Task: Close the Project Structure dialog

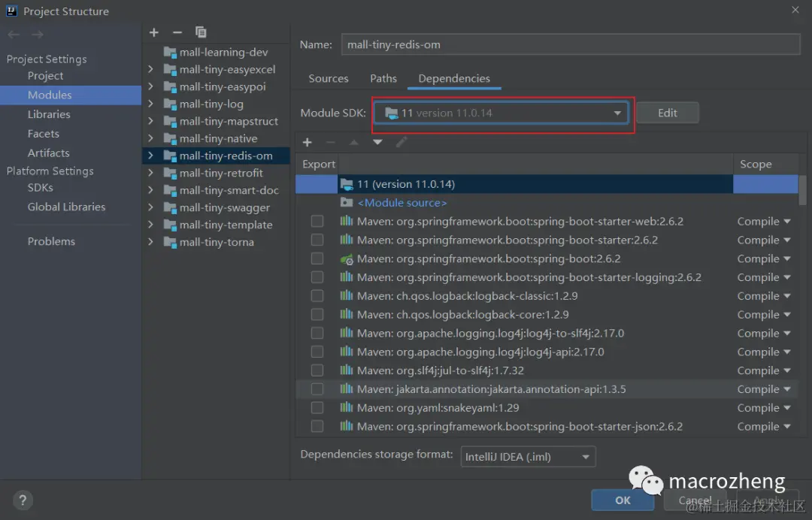Action: click(x=795, y=10)
